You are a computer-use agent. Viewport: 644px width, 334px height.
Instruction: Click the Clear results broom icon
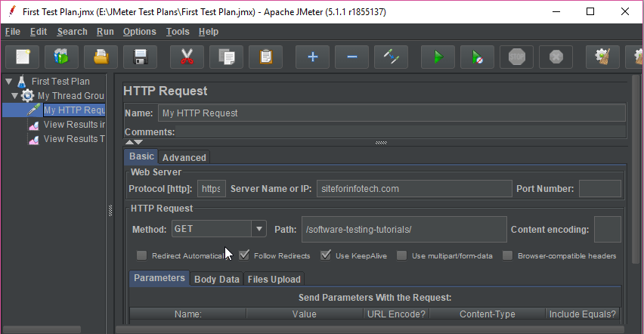tap(602, 57)
